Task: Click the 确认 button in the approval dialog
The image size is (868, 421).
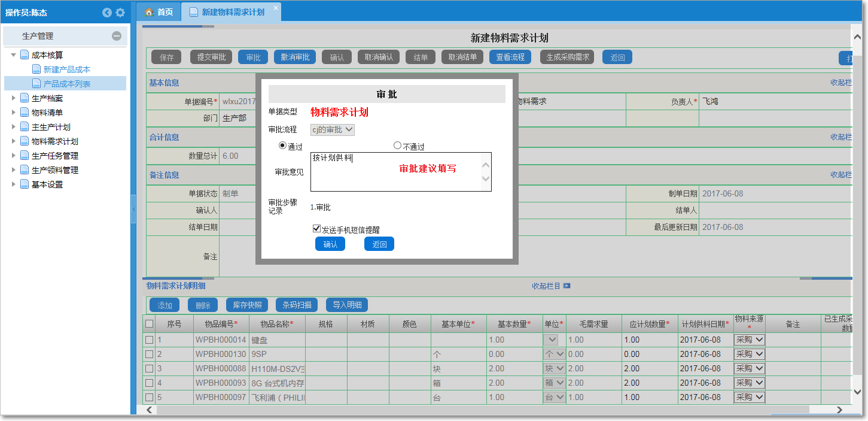Action: point(330,244)
